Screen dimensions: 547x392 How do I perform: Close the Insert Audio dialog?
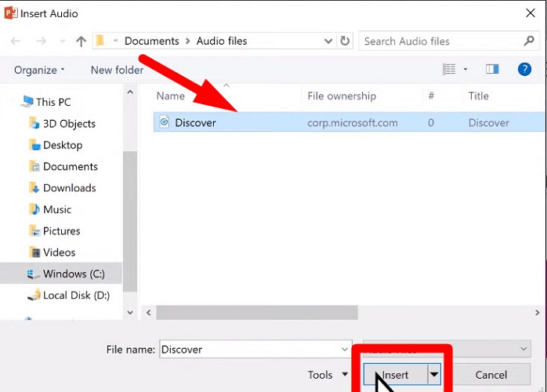pos(531,13)
